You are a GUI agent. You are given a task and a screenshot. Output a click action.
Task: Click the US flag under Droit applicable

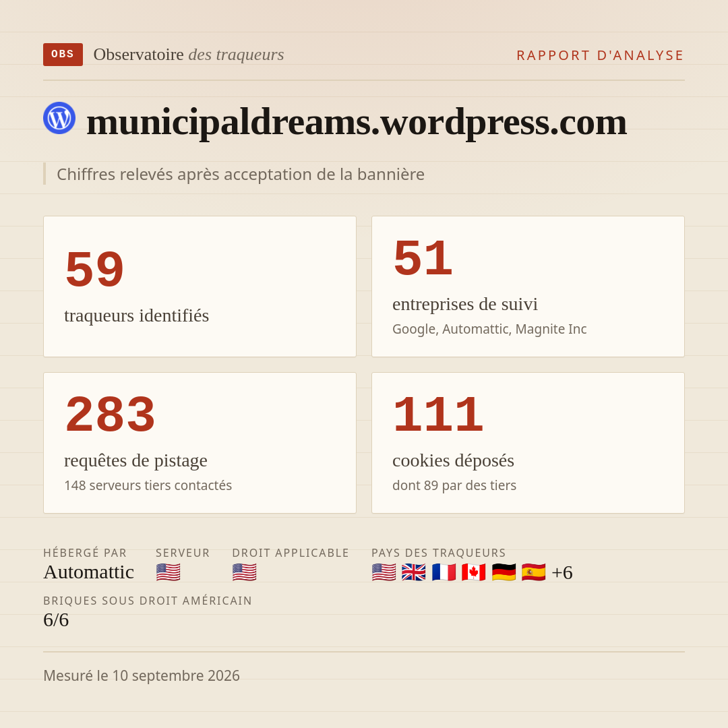244,572
